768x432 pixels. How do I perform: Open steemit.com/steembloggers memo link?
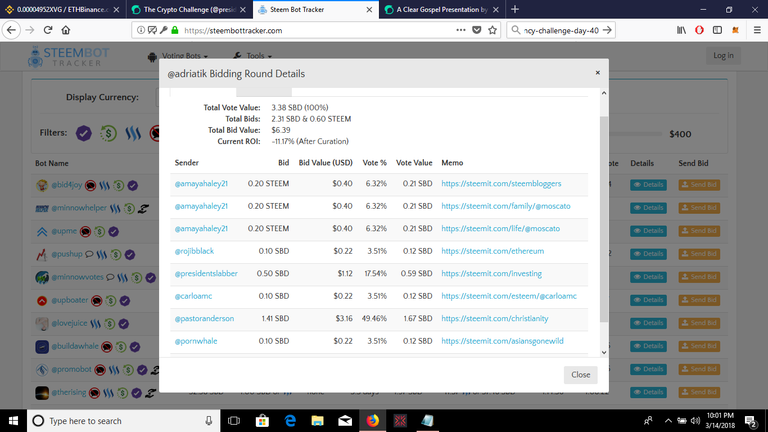[501, 184]
